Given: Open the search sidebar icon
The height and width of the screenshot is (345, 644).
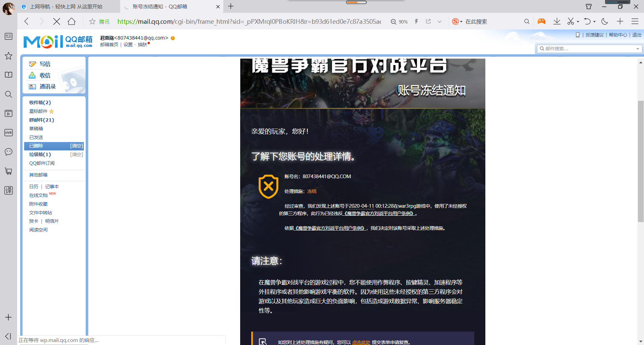Looking at the screenshot, I should pyautogui.click(x=9, y=94).
